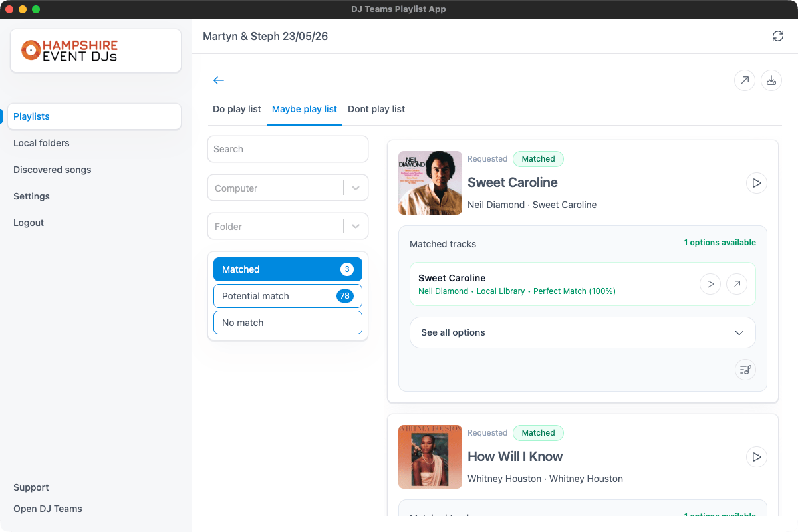This screenshot has width=798, height=532.
Task: Play the Sweet Caroline track
Action: coord(756,183)
